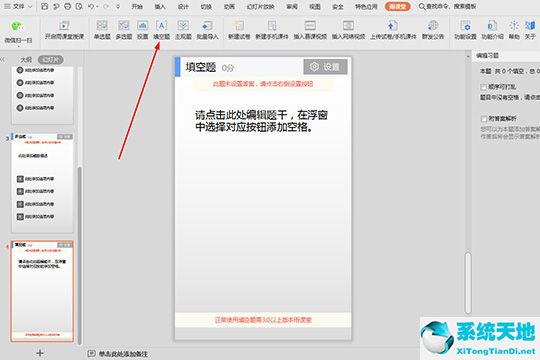The image size is (540, 360).
Task: Open function settings (功能设置)
Action: pyautogui.click(x=465, y=30)
